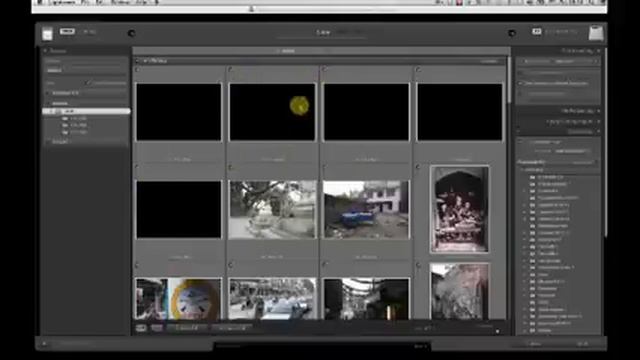The image size is (640, 360).
Task: Select the black-and-white tree scene thumbnail
Action: (272, 210)
